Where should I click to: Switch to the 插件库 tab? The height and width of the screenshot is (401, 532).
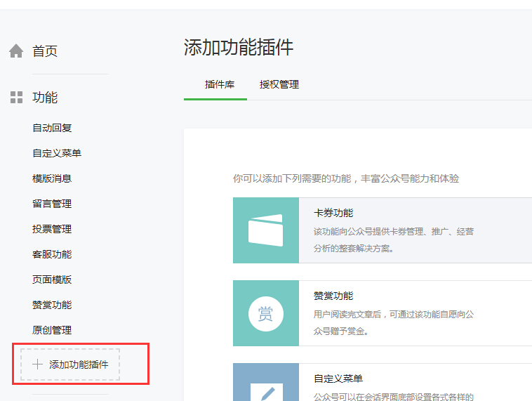pos(220,84)
